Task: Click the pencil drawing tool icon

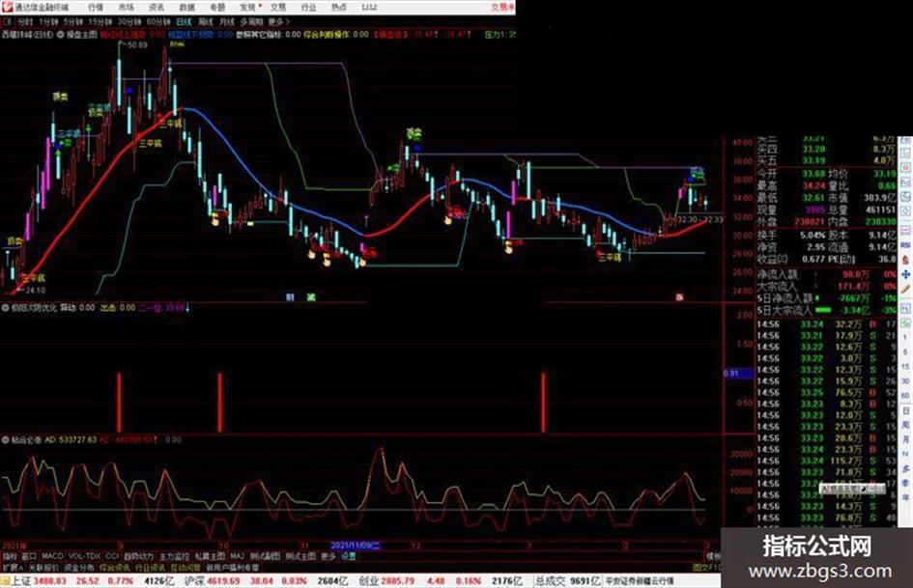Action: point(905,289)
